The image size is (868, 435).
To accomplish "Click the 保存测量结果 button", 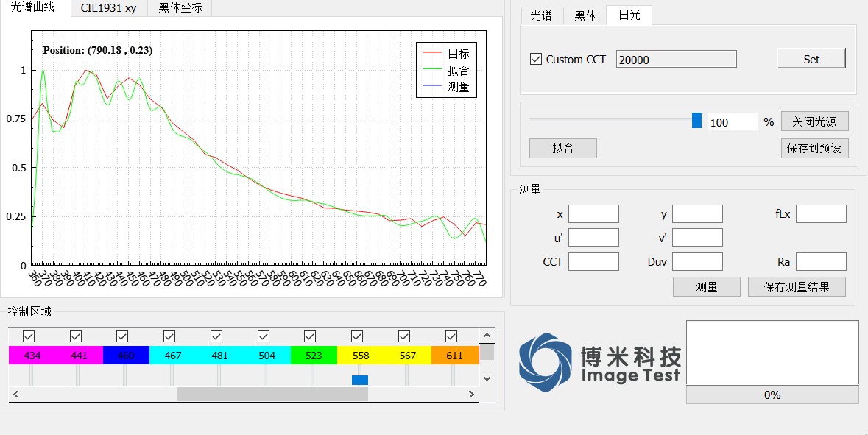I will click(x=797, y=286).
